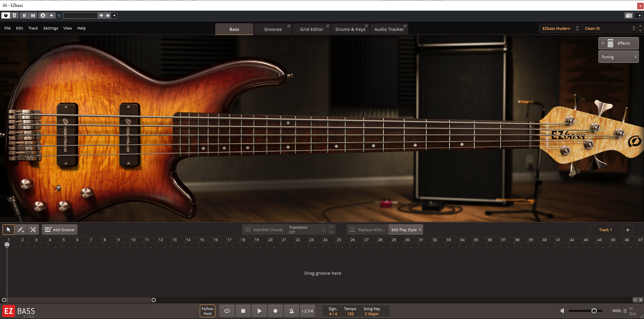Click the left arrow icon in host toolbar
644x319 pixels.
(51, 15)
